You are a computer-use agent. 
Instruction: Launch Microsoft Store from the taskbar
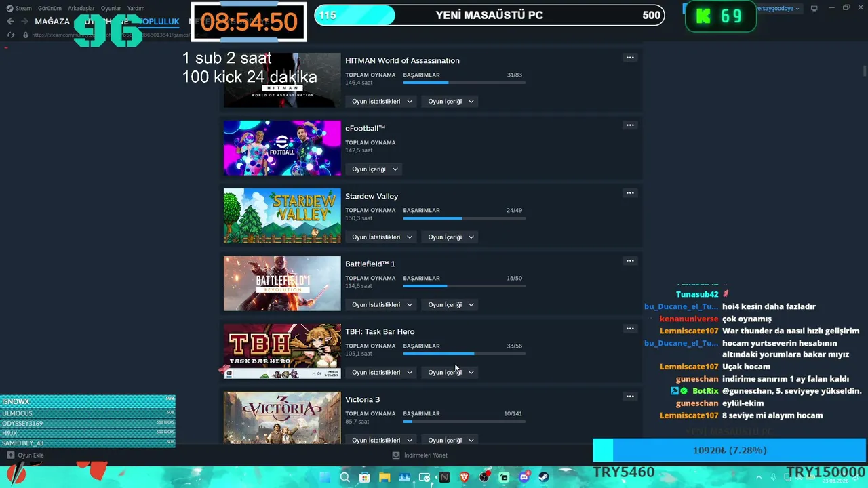pos(364,477)
